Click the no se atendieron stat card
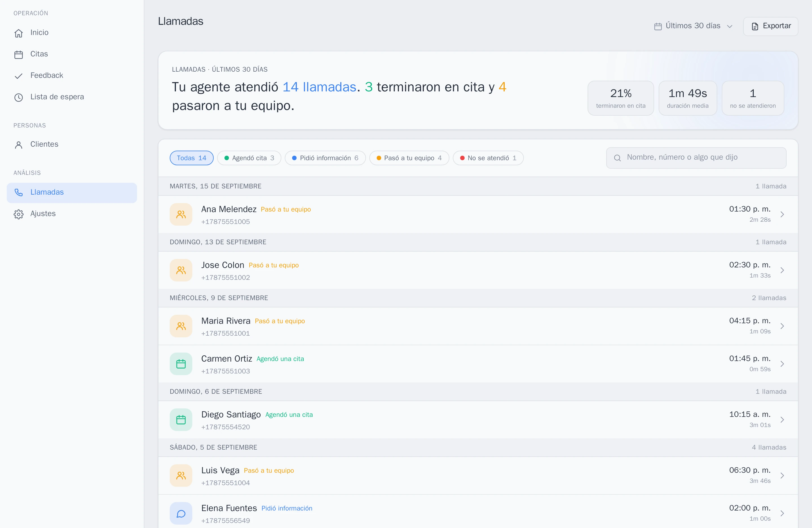Image resolution: width=812 pixels, height=528 pixels. [x=753, y=98]
